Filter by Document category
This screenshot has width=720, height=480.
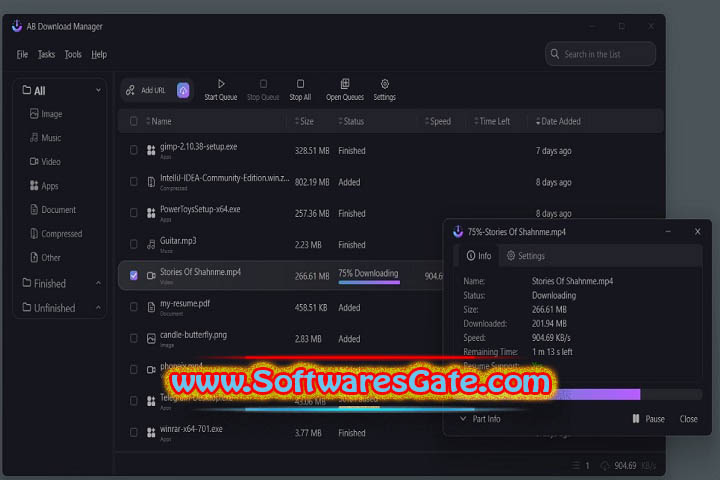[53, 209]
